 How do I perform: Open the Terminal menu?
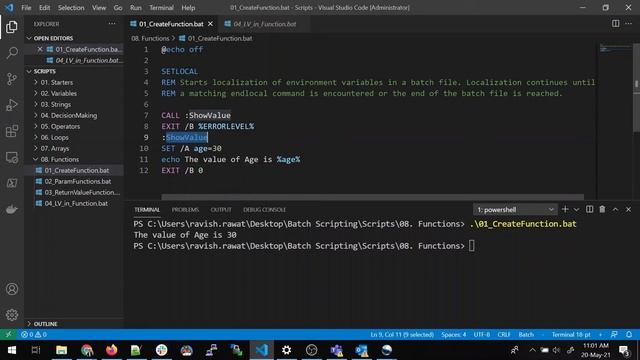[161, 7]
